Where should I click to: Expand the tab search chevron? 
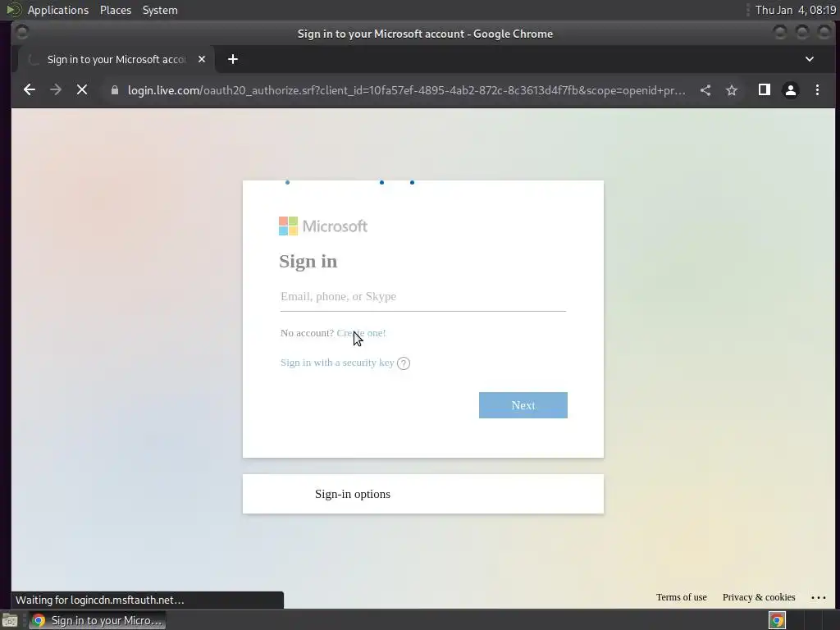point(810,59)
